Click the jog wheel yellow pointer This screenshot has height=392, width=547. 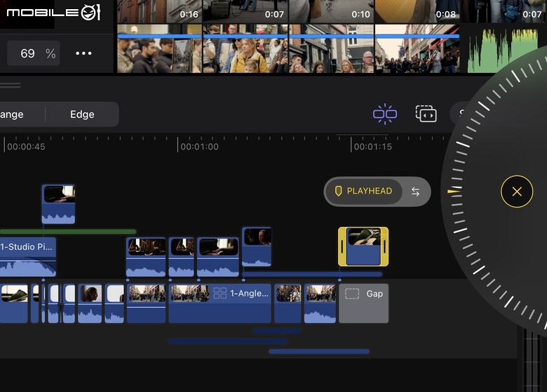(454, 191)
